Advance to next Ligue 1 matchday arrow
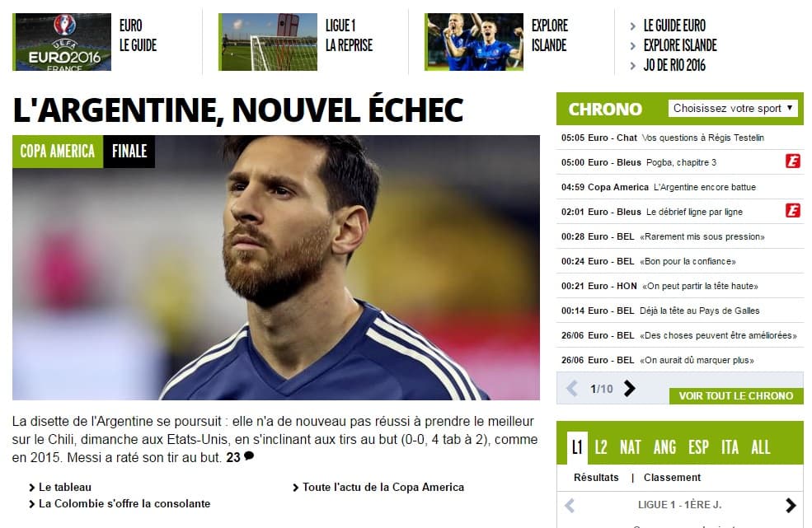 coord(791,505)
